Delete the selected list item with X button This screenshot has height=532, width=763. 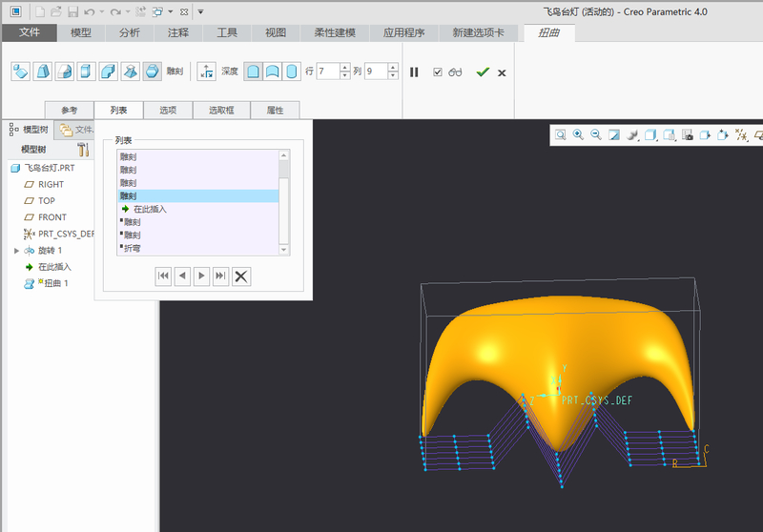(241, 276)
